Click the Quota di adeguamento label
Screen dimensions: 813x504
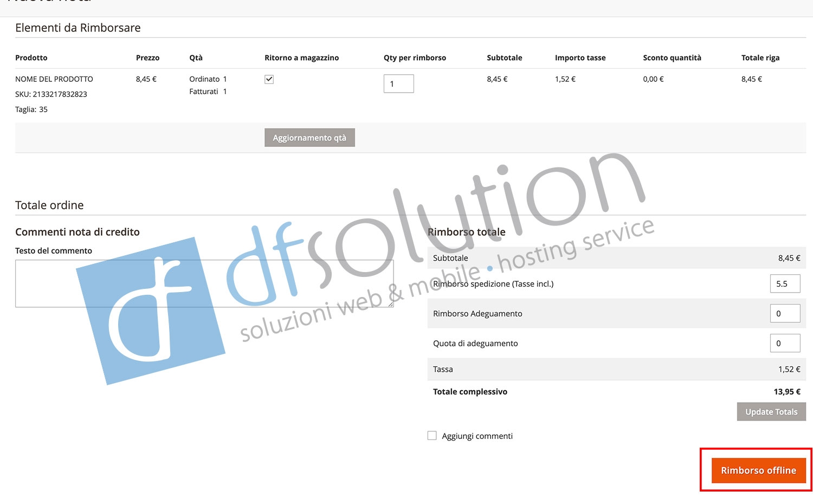click(475, 344)
